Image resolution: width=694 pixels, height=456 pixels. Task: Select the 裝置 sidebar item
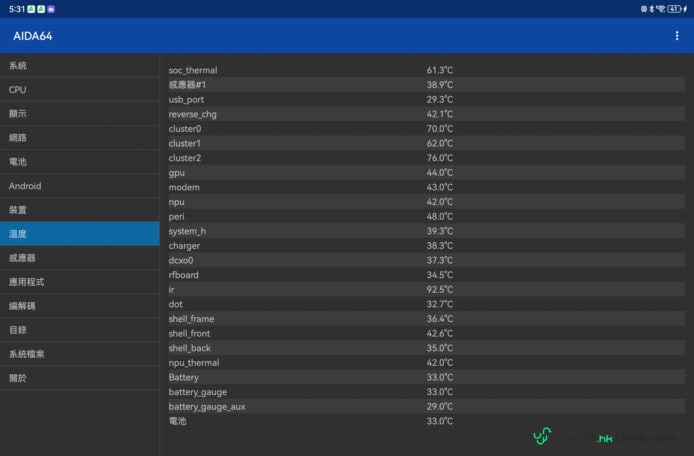[x=79, y=210]
